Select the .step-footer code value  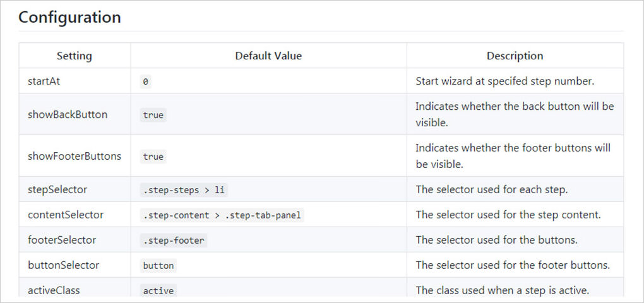[174, 241]
